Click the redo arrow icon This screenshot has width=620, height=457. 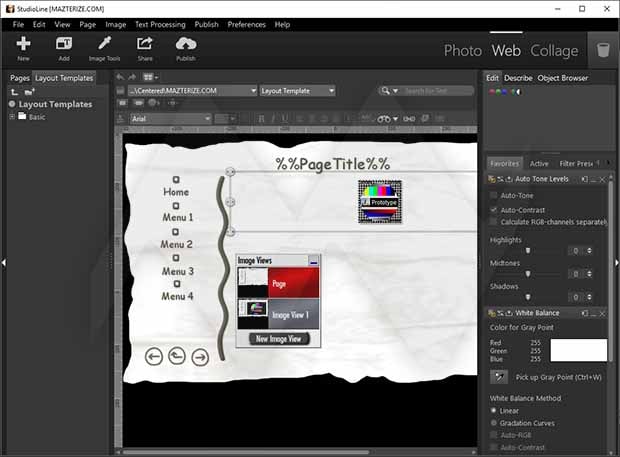pos(132,77)
